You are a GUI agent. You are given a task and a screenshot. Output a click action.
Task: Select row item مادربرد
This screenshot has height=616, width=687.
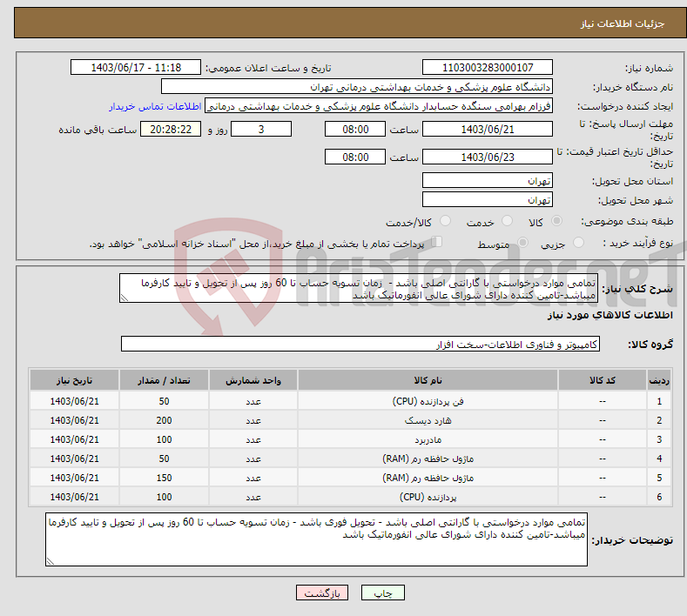pyautogui.click(x=428, y=439)
